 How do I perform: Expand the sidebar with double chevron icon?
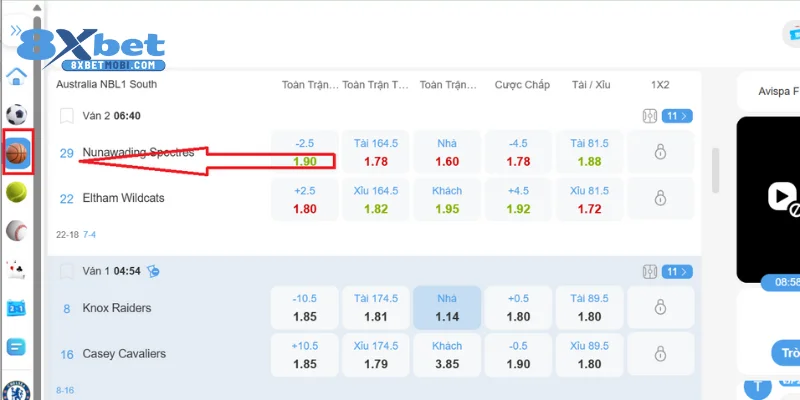(x=15, y=31)
